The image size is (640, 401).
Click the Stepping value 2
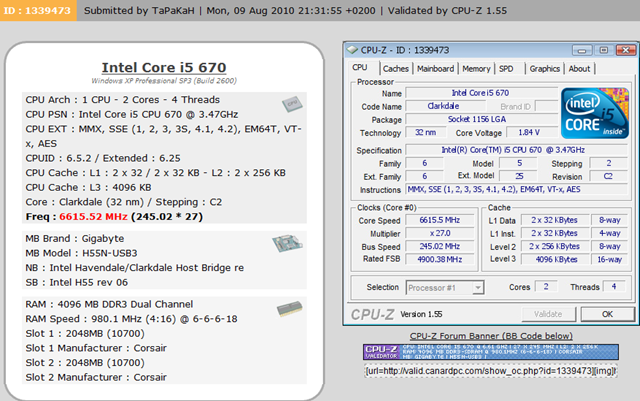(x=608, y=163)
